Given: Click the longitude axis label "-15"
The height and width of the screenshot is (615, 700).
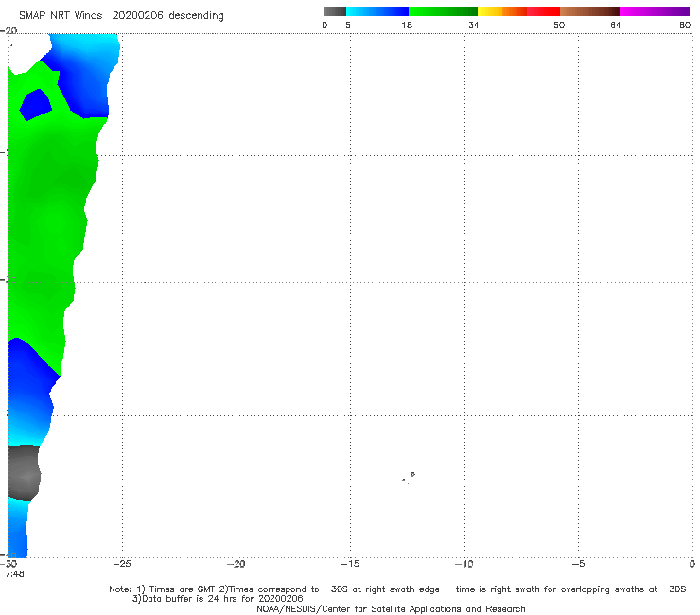Looking at the screenshot, I should 350,564.
